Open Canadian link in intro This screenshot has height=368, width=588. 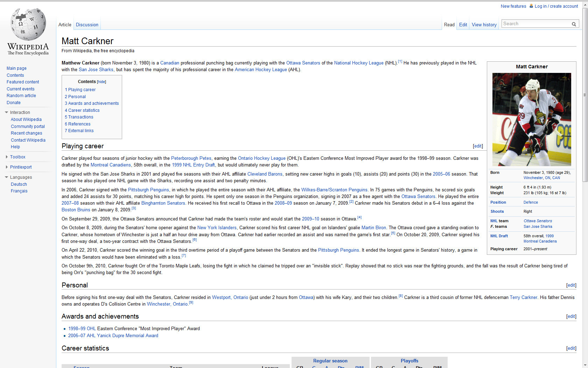coord(169,63)
